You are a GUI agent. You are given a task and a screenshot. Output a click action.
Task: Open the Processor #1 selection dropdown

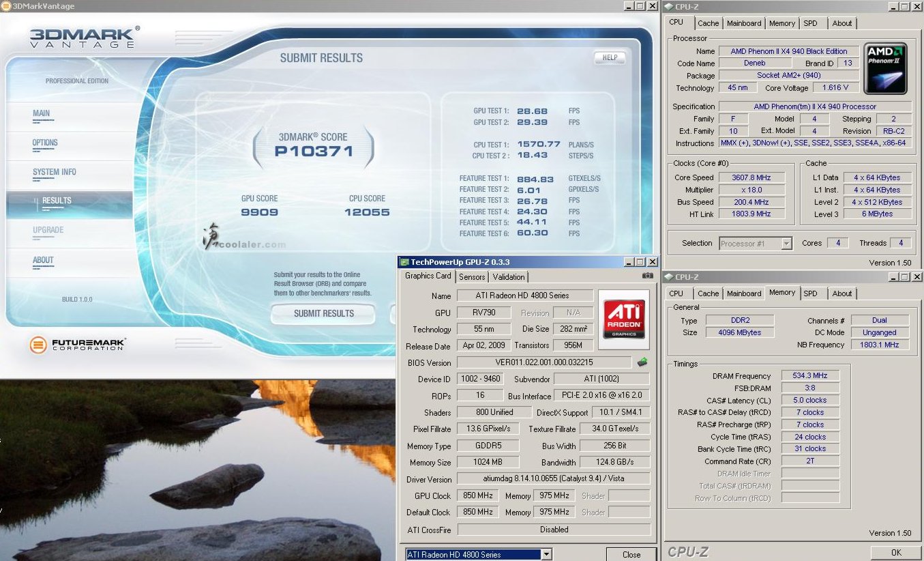click(x=786, y=243)
